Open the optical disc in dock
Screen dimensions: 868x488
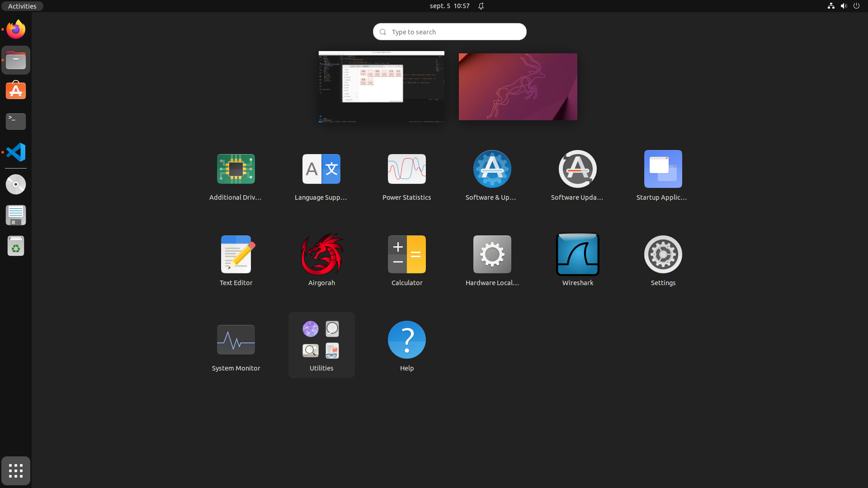pyautogui.click(x=16, y=184)
